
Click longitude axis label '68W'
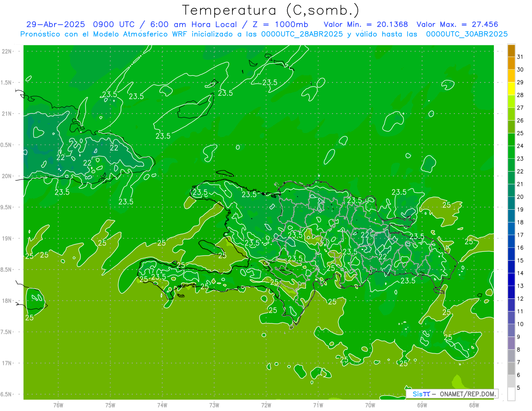point(474,405)
